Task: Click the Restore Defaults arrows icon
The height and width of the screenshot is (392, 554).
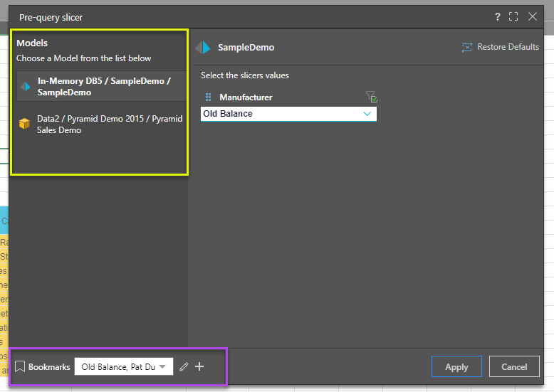Action: tap(467, 48)
